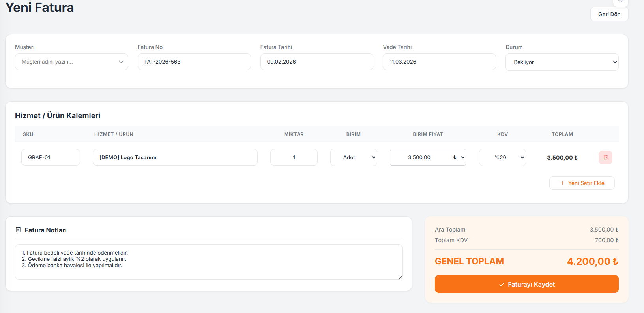The image size is (644, 313).
Task: Click the MİKTAR column header
Action: [x=294, y=134]
